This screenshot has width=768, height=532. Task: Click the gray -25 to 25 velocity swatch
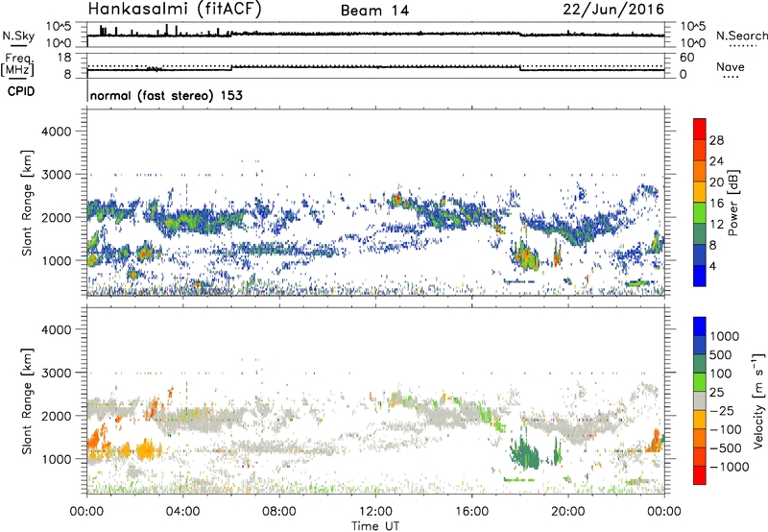pos(700,400)
